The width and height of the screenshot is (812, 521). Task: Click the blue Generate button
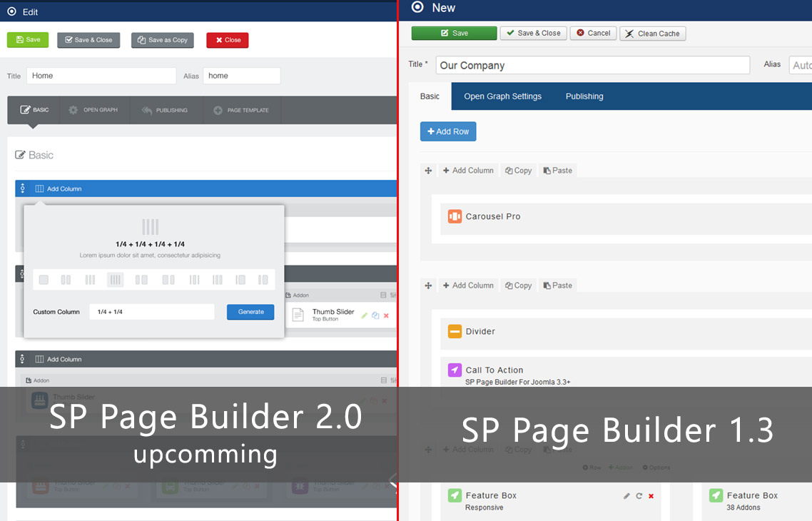pos(250,312)
